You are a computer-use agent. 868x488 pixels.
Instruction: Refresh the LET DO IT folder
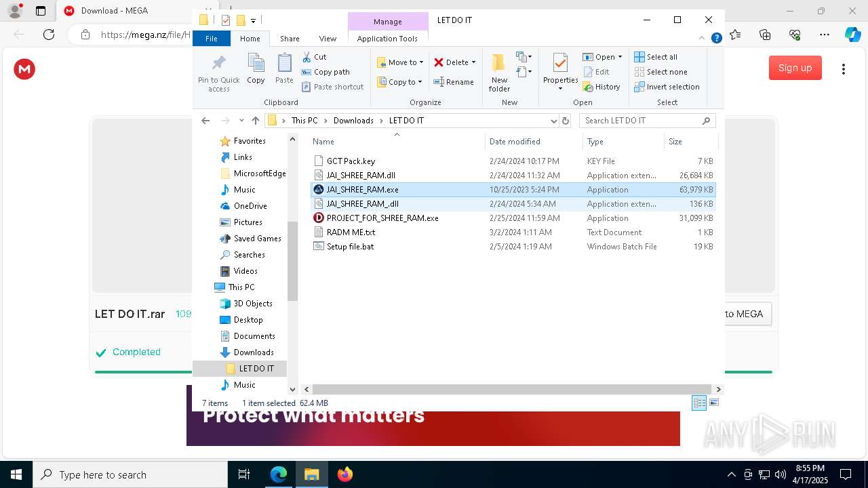pyautogui.click(x=566, y=121)
